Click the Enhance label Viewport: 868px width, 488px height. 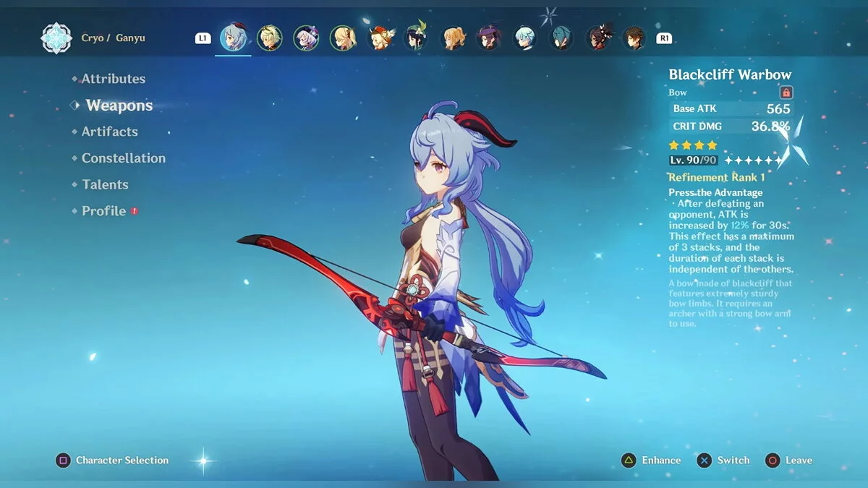[661, 461]
